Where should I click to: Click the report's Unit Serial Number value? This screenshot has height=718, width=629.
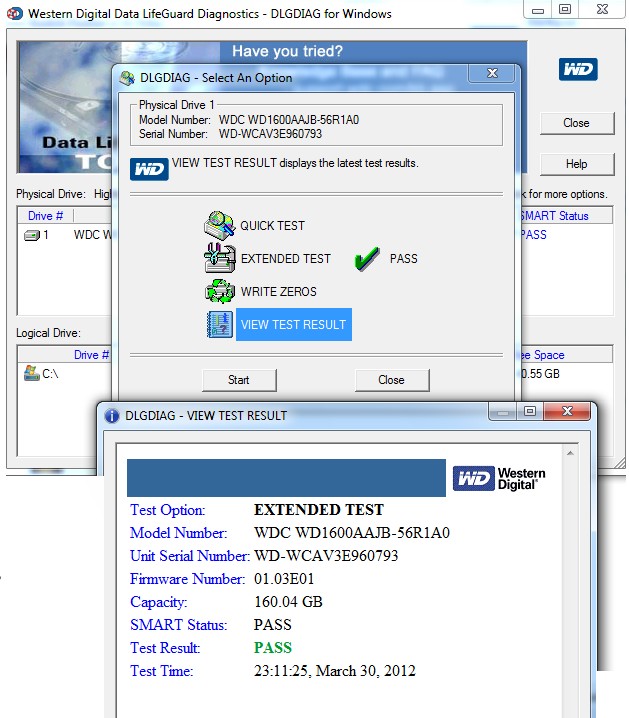(326, 556)
